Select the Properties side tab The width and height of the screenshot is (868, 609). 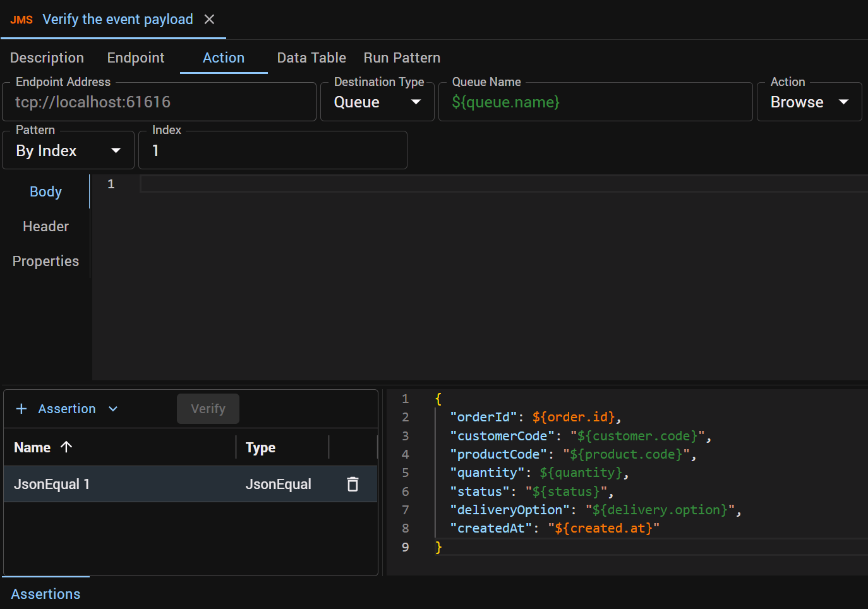tap(45, 261)
